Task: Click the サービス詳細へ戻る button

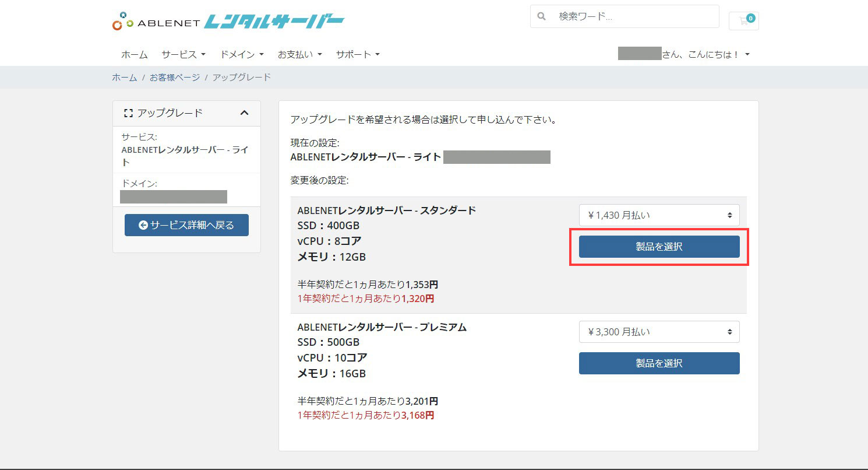Action: (186, 225)
